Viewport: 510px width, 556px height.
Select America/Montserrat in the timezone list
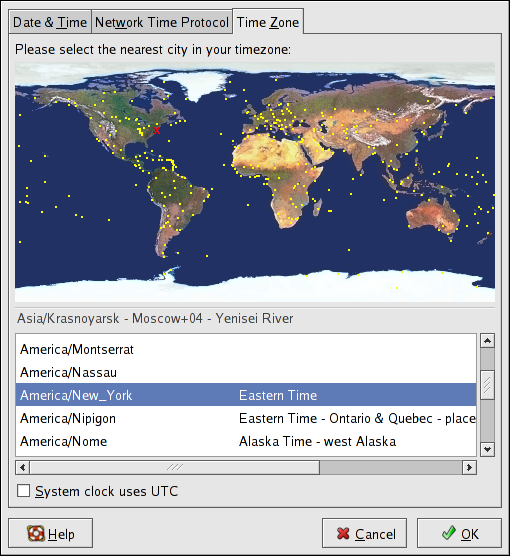[246, 350]
